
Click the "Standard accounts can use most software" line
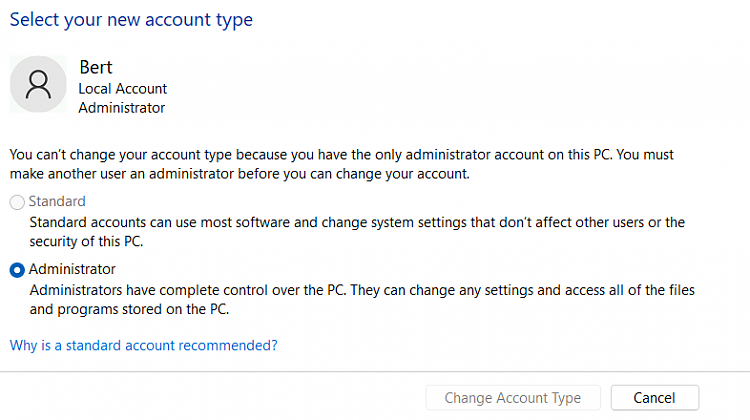[x=357, y=222]
